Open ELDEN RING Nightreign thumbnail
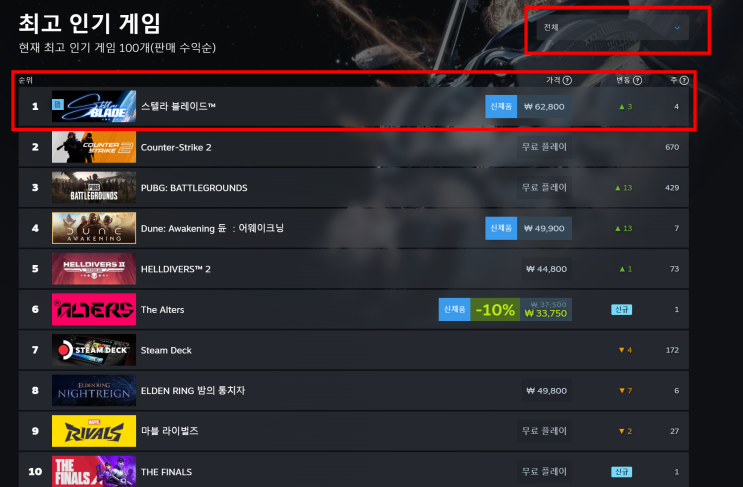Screen dimensions: 743x487 pyautogui.click(x=94, y=390)
